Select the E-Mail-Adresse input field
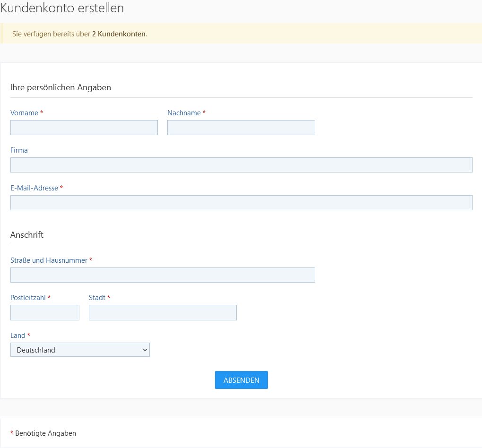Screen dimensions: 482x448 (241, 203)
